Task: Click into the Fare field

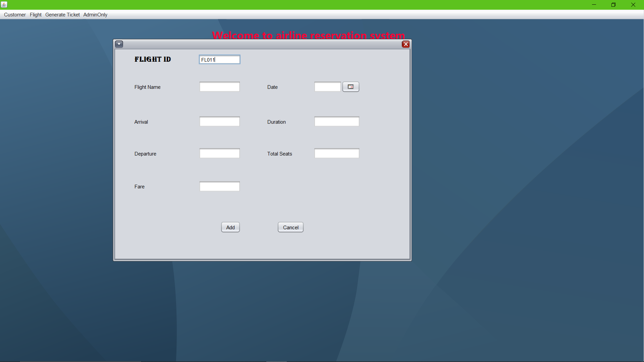Action: click(x=219, y=186)
